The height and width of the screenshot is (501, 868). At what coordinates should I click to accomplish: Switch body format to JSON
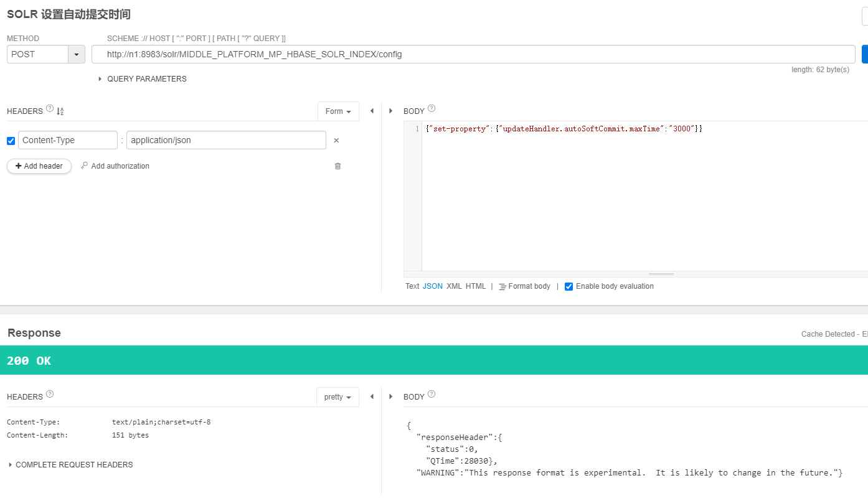tap(433, 286)
